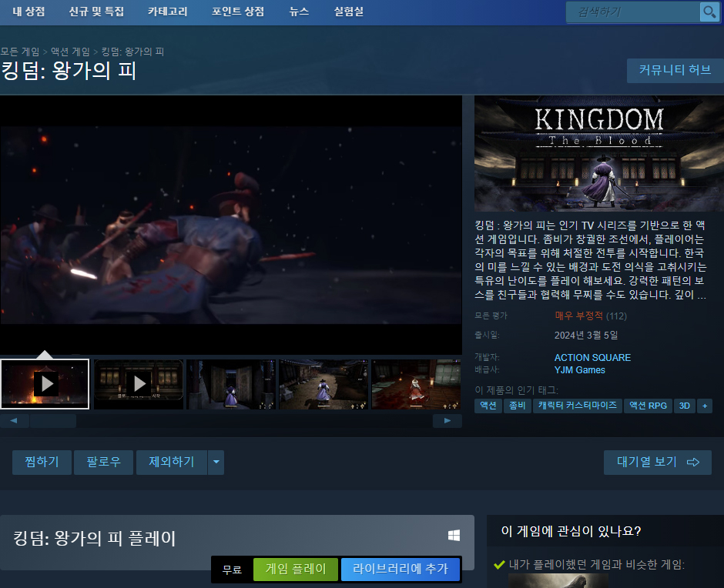
Task: Open the 뉴스 section
Action: tap(299, 12)
